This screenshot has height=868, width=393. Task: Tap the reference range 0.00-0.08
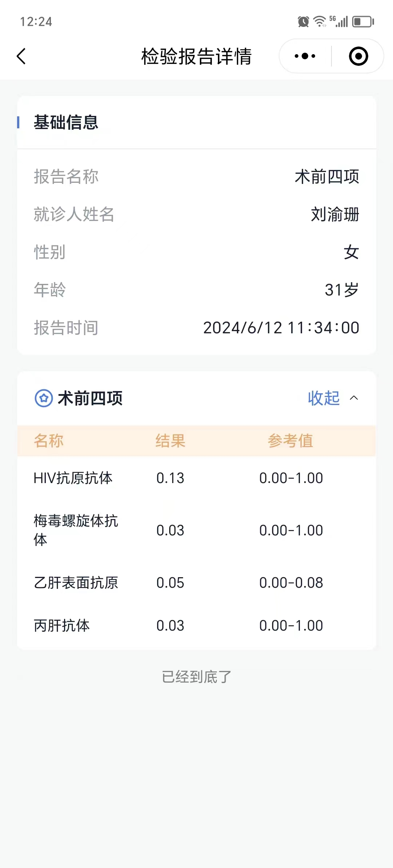pos(291,583)
